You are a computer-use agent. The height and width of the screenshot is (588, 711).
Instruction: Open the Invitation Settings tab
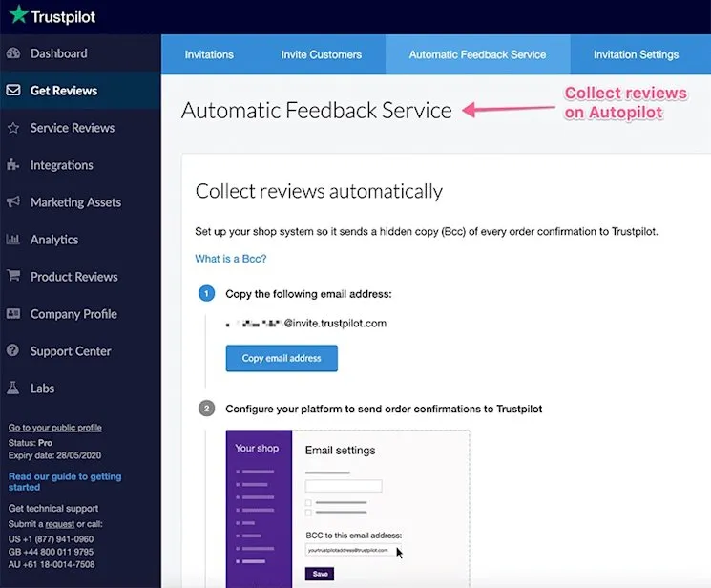[636, 54]
